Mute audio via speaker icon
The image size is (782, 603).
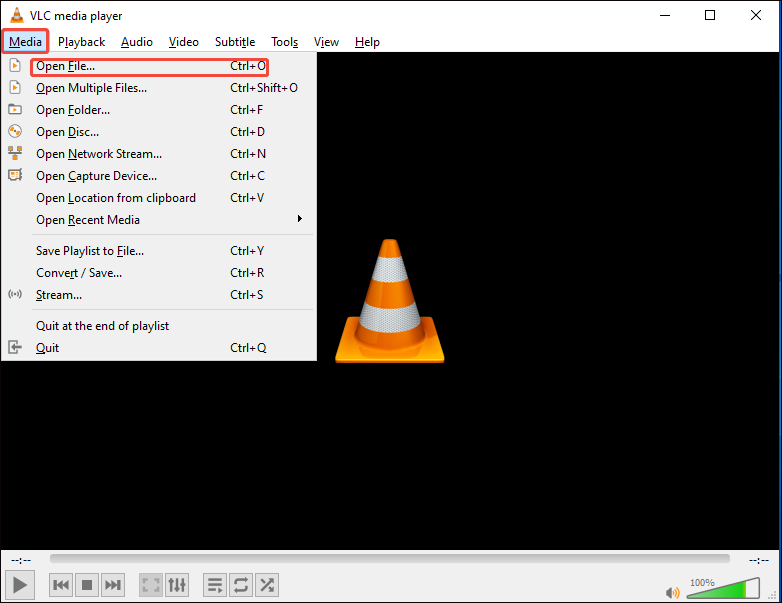click(672, 592)
